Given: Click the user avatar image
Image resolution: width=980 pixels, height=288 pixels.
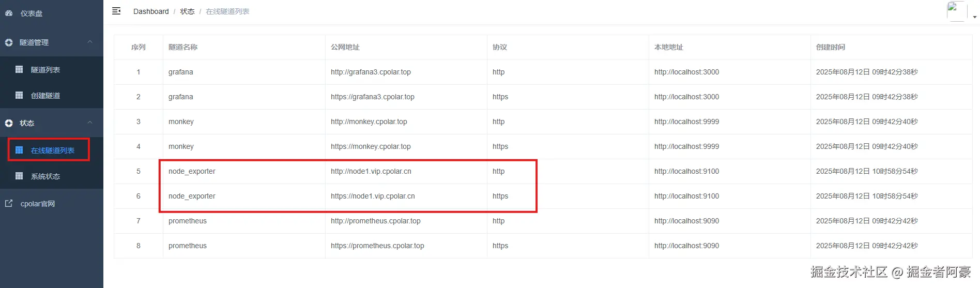Looking at the screenshot, I should point(956,11).
